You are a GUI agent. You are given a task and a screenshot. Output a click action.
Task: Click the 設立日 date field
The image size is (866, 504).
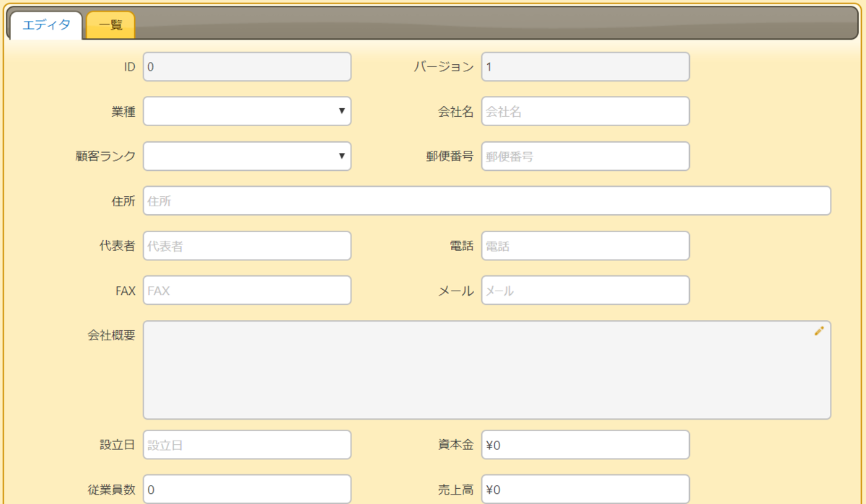pos(248,445)
